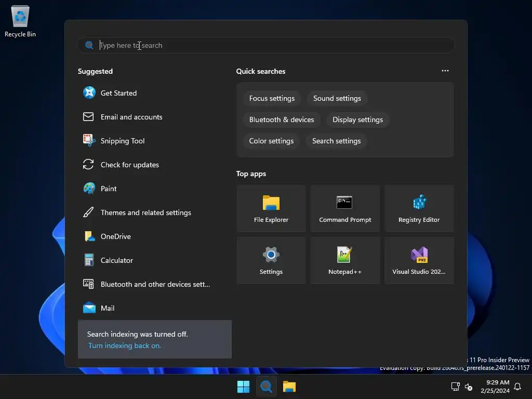Launch Command Prompt from Top apps
Screen dimensions: 532x399
345,208
